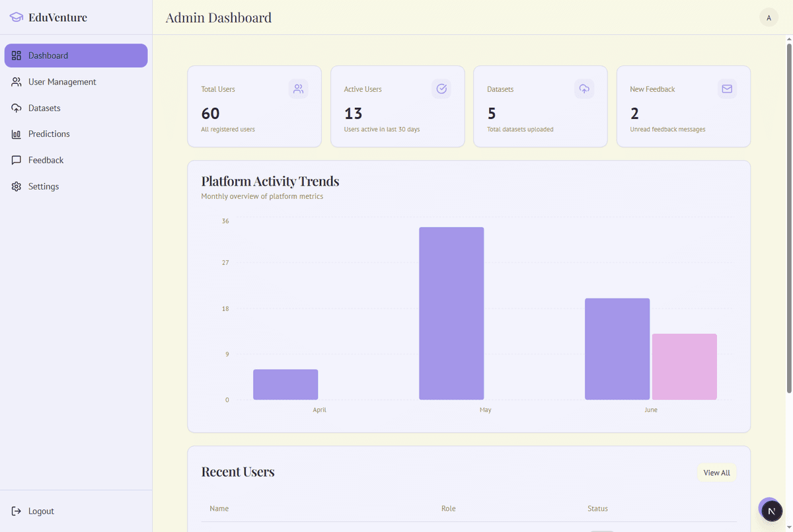Click View All in Recent Users
The width and height of the screenshot is (793, 532).
point(717,473)
